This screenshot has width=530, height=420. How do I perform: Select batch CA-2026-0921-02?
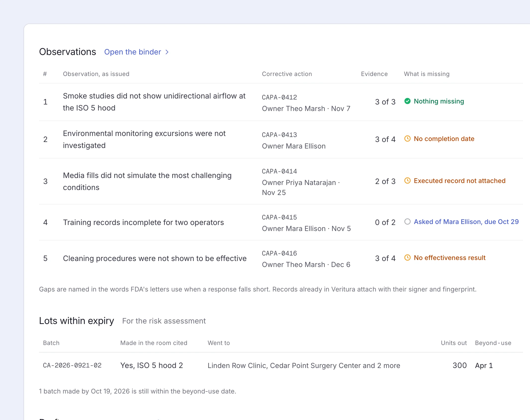click(72, 365)
